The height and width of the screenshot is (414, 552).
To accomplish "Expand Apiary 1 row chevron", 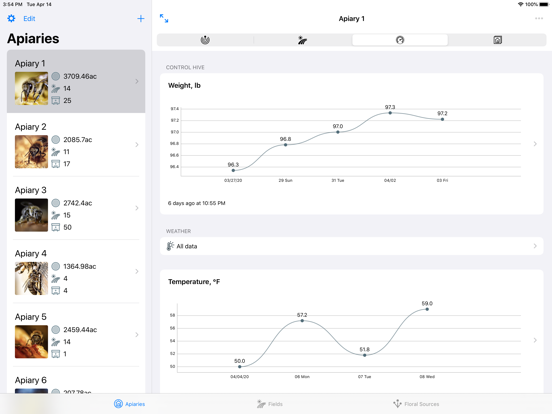I will point(137,81).
